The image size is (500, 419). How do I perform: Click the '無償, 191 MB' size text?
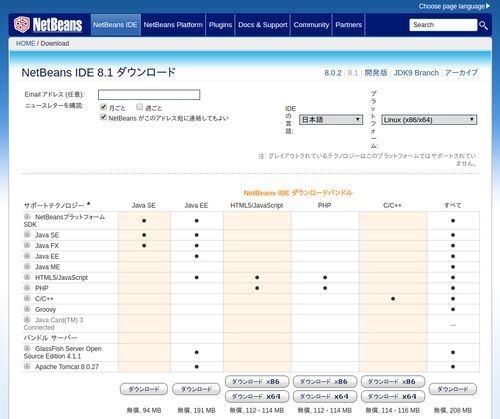(196, 410)
